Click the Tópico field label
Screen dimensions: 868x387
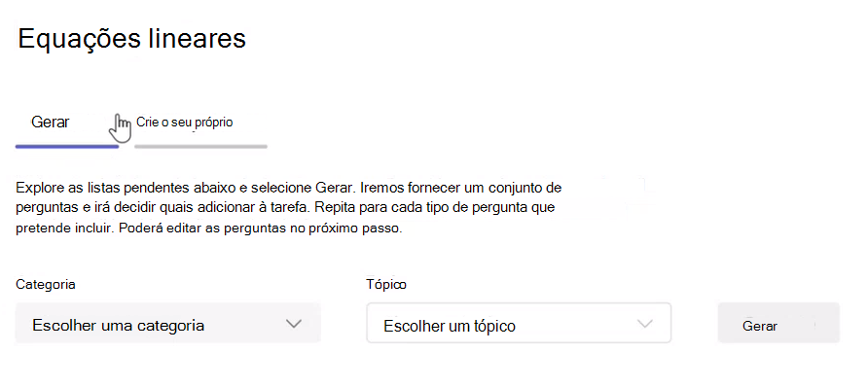pos(386,284)
